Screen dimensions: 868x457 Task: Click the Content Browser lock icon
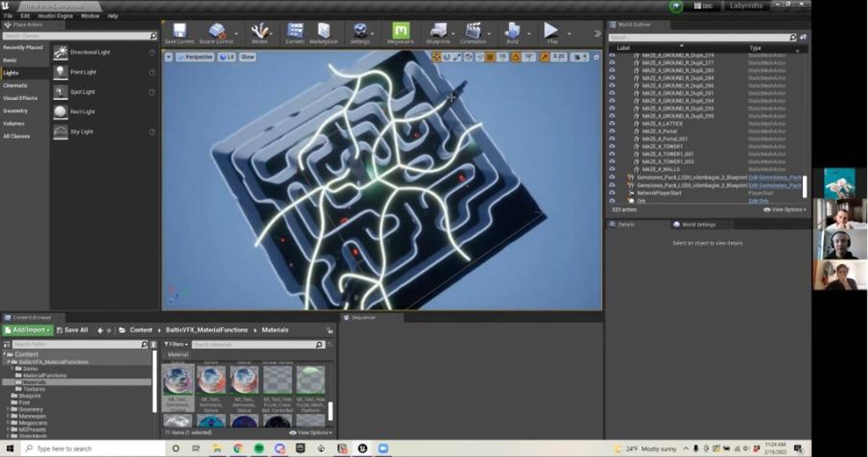click(330, 330)
